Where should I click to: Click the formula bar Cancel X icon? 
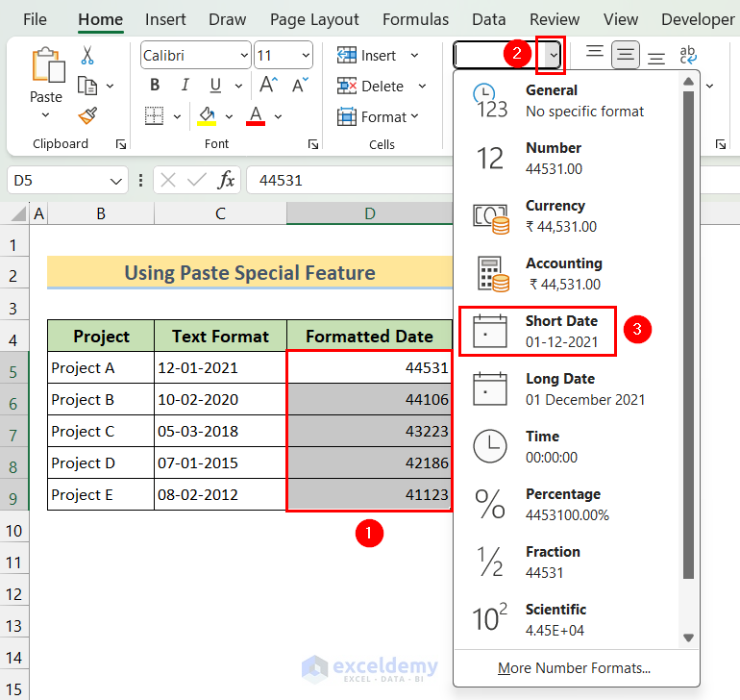168,180
